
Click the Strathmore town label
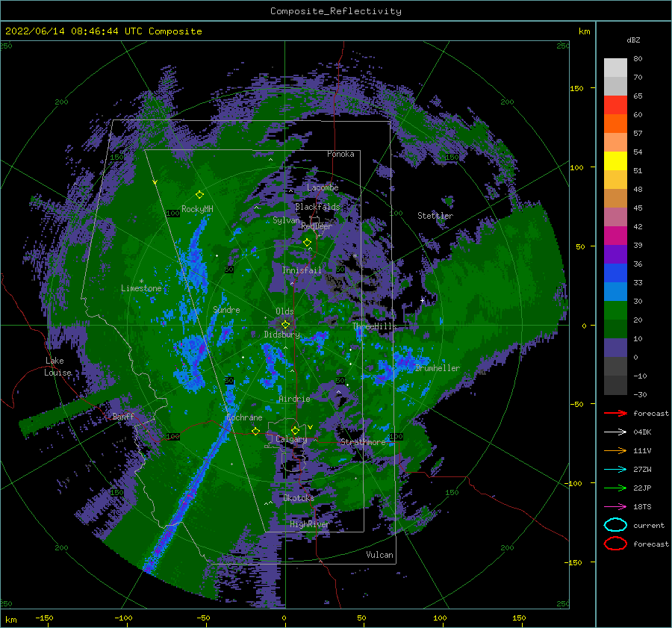click(x=363, y=442)
